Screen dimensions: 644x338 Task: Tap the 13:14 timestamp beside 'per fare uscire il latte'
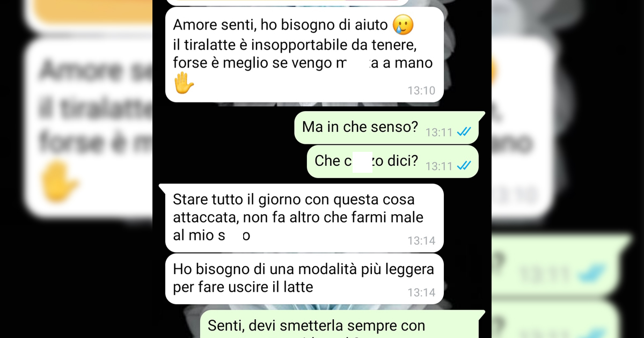421,293
